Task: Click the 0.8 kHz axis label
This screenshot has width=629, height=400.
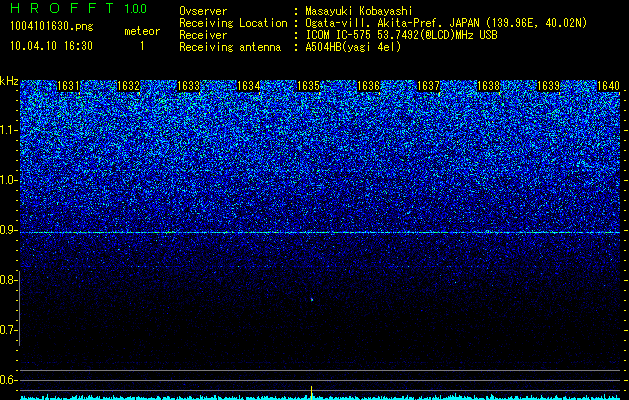Action: pyautogui.click(x=8, y=280)
